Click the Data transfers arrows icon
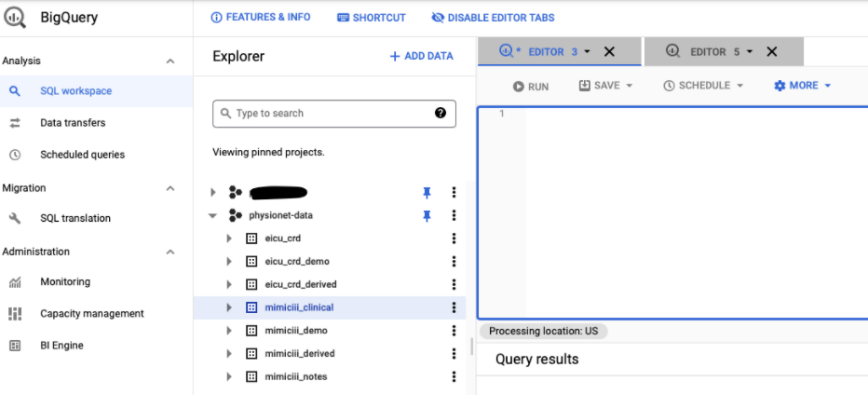 tap(15, 123)
